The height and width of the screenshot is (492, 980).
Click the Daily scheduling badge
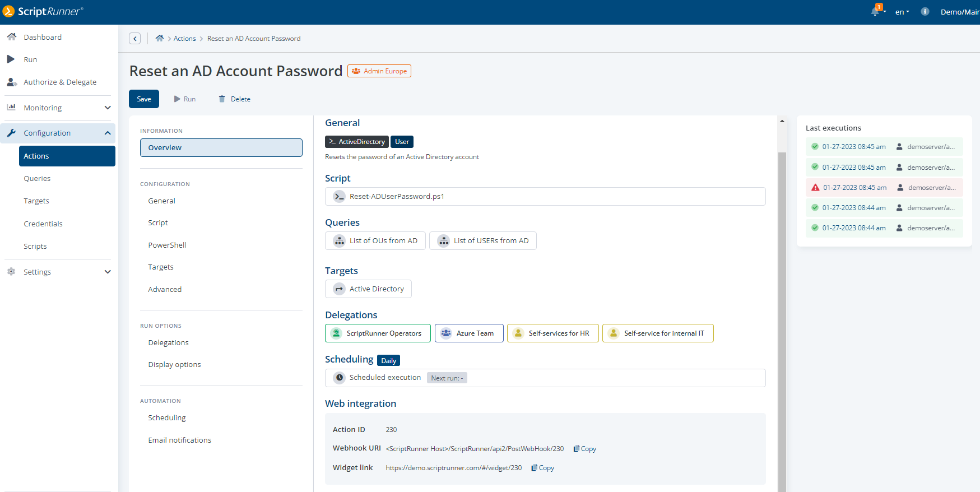coord(388,360)
